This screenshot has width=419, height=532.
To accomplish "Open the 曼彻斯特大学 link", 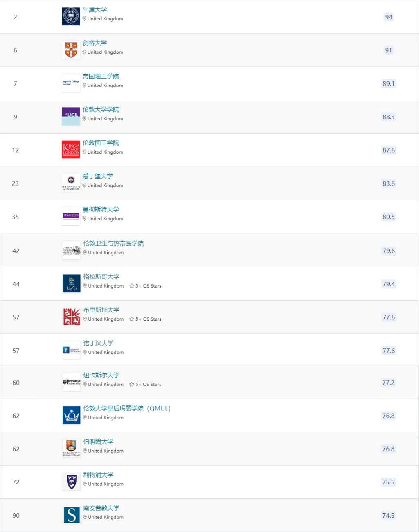I will [101, 210].
